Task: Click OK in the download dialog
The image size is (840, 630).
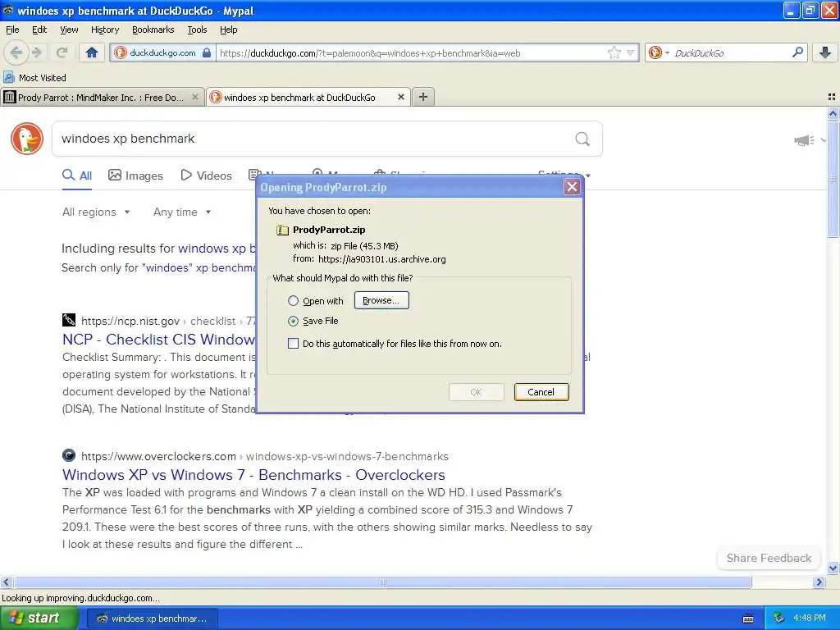Action: pos(476,392)
